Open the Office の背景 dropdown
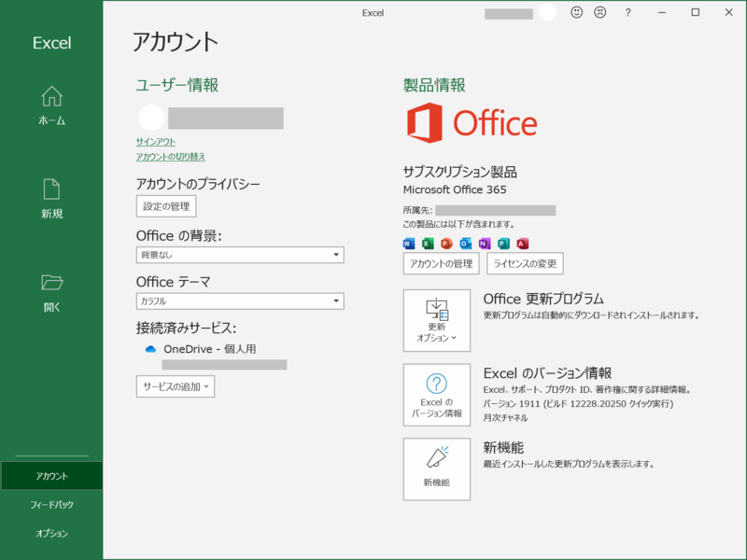This screenshot has width=747, height=560. (x=239, y=255)
